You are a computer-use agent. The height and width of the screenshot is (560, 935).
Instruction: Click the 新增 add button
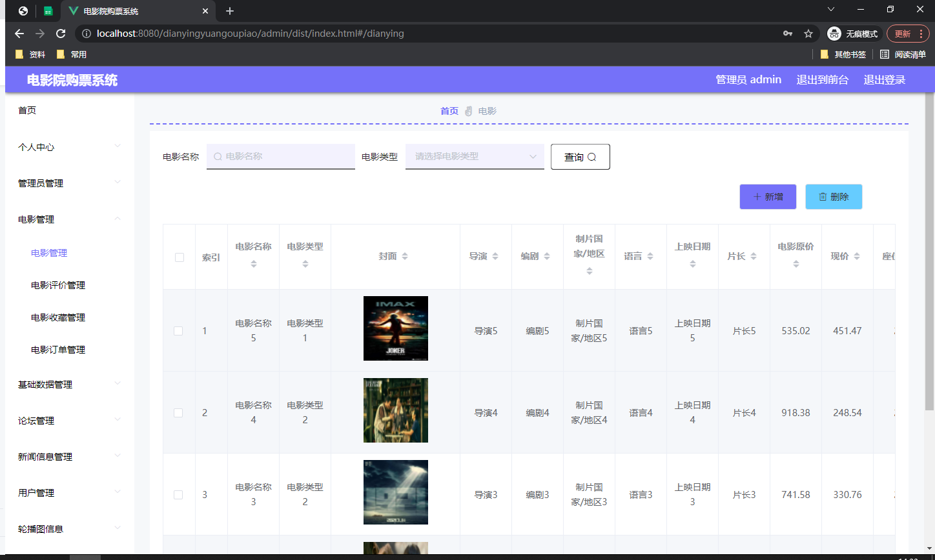tap(768, 197)
